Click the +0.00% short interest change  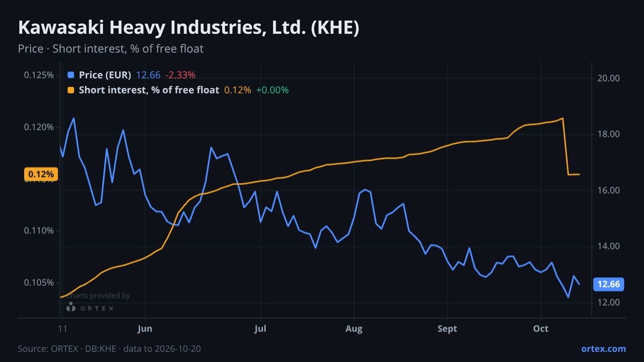[x=272, y=90]
